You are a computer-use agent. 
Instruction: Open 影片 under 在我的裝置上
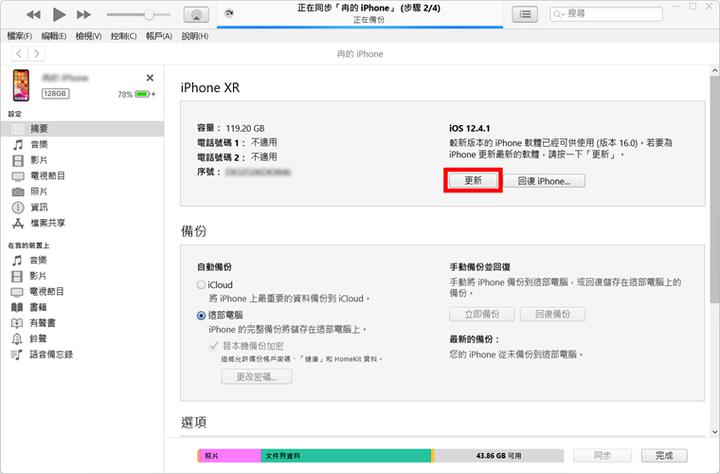(x=82, y=276)
